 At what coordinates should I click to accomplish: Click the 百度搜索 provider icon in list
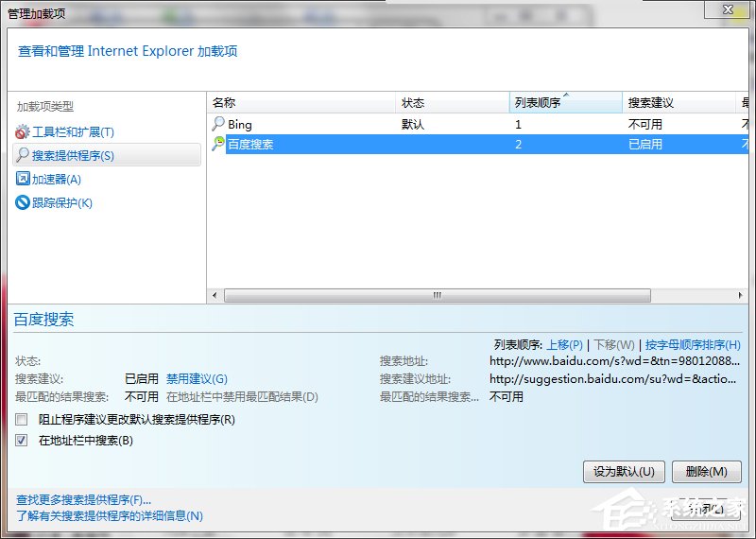pyautogui.click(x=218, y=144)
